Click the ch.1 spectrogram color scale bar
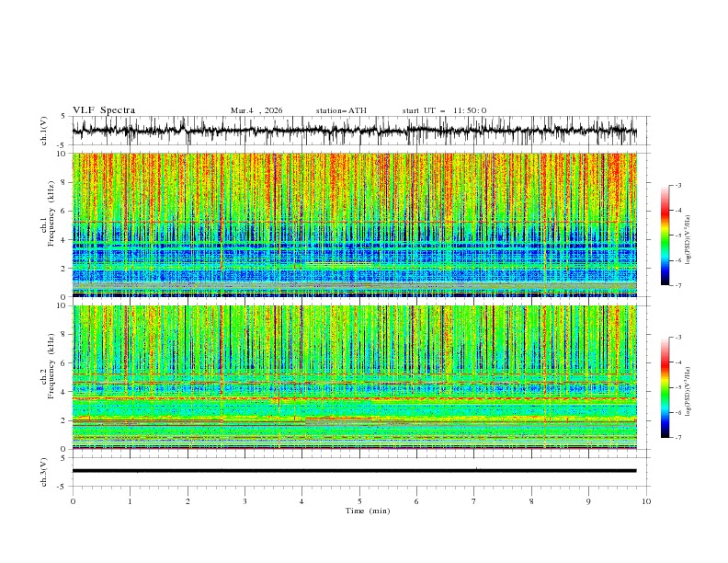 point(665,236)
